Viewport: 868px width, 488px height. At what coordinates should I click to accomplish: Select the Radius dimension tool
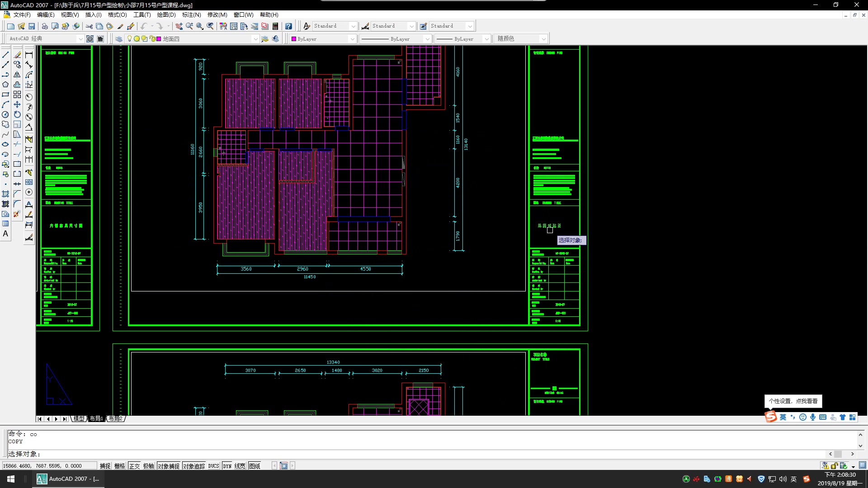(x=29, y=97)
